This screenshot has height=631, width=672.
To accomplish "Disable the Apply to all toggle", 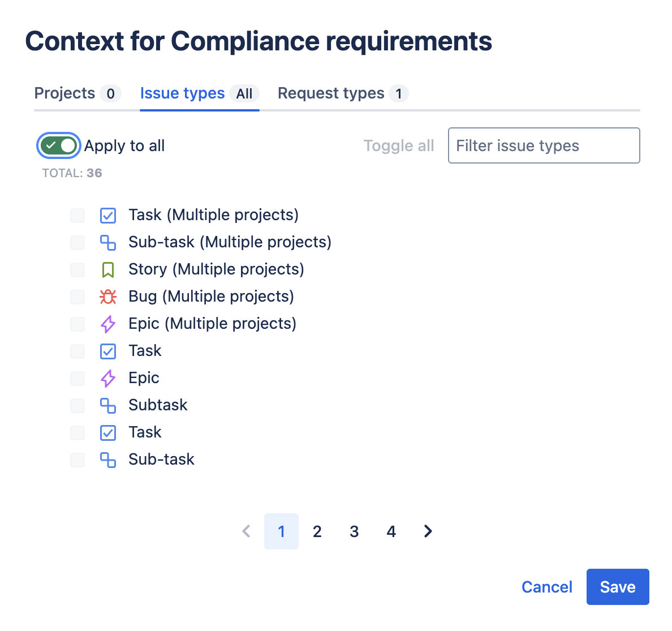I will pyautogui.click(x=59, y=146).
